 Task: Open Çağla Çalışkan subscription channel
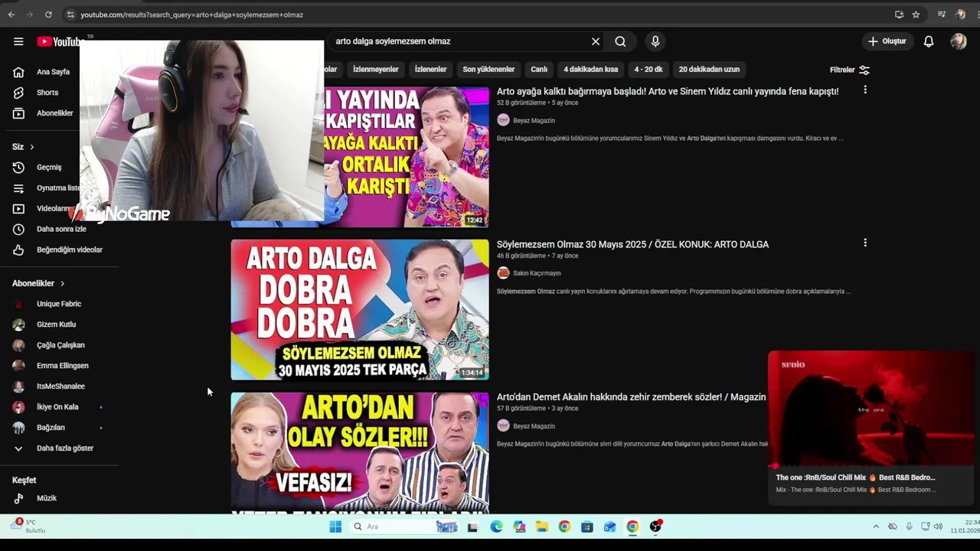(x=59, y=345)
